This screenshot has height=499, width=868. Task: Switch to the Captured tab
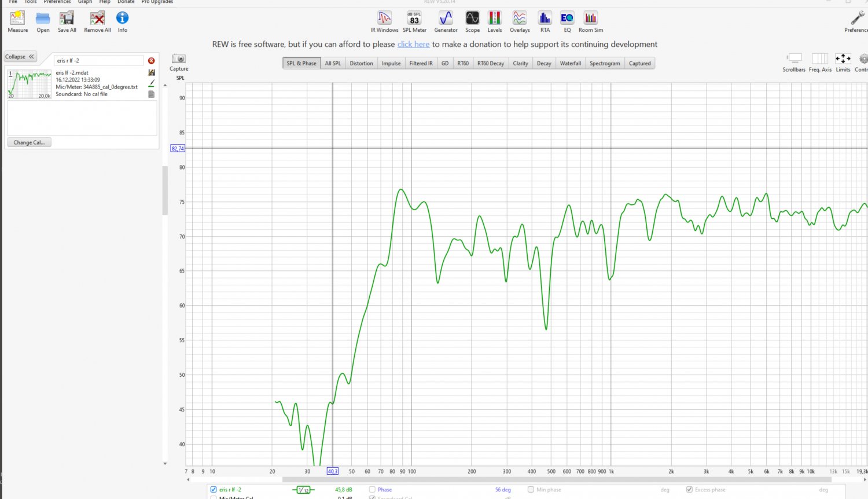[x=639, y=63]
